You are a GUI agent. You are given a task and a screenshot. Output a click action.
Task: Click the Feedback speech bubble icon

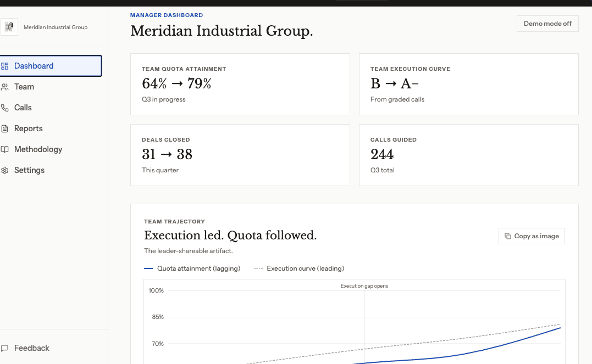tap(4, 348)
